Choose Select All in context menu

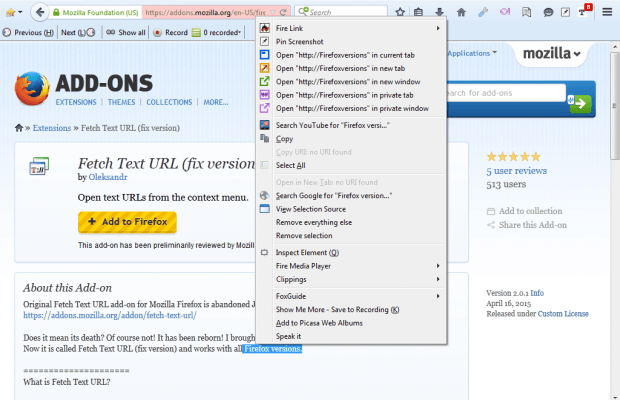pyautogui.click(x=352, y=165)
